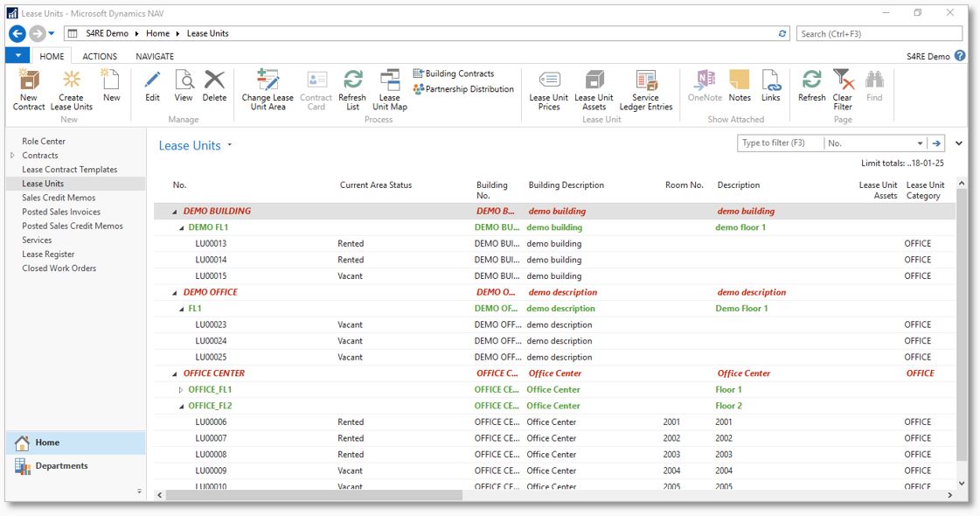Open Lease Register in navigation pane
Viewport: 980px width, 516px height.
point(48,254)
